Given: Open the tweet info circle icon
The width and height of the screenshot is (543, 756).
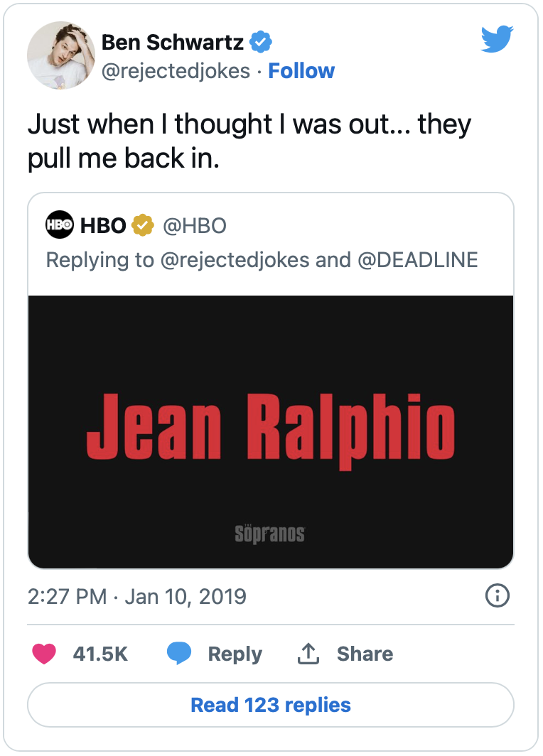Looking at the screenshot, I should pos(498,595).
